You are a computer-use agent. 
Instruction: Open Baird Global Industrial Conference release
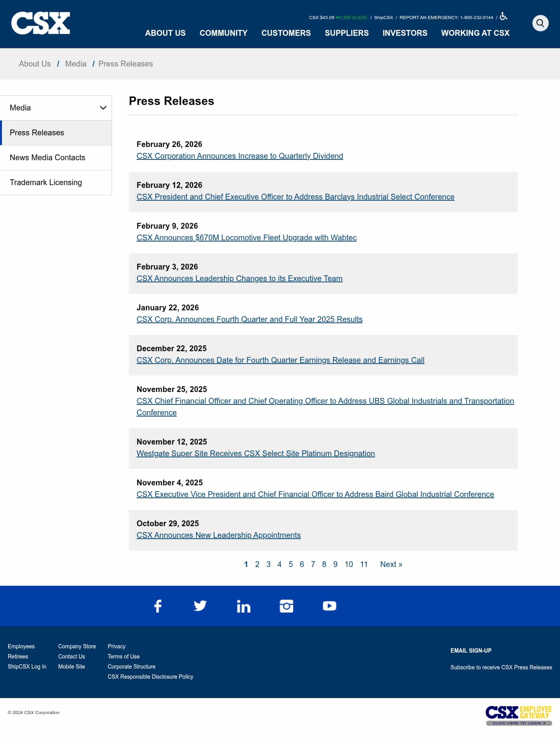[315, 494]
